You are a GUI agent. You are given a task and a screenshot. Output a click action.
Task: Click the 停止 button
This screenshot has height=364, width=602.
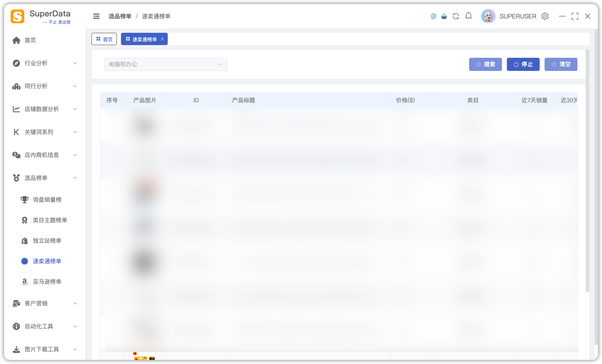tap(523, 64)
